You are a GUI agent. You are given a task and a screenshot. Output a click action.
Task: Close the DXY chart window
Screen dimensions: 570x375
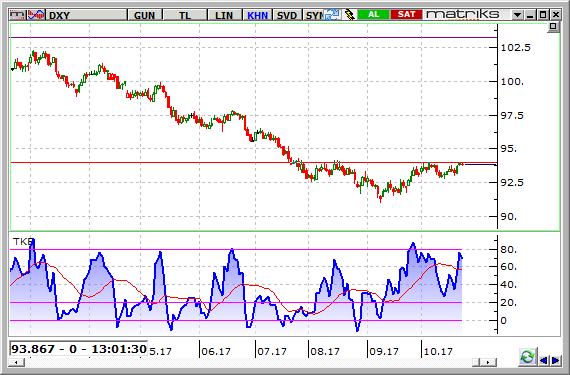coord(556,15)
